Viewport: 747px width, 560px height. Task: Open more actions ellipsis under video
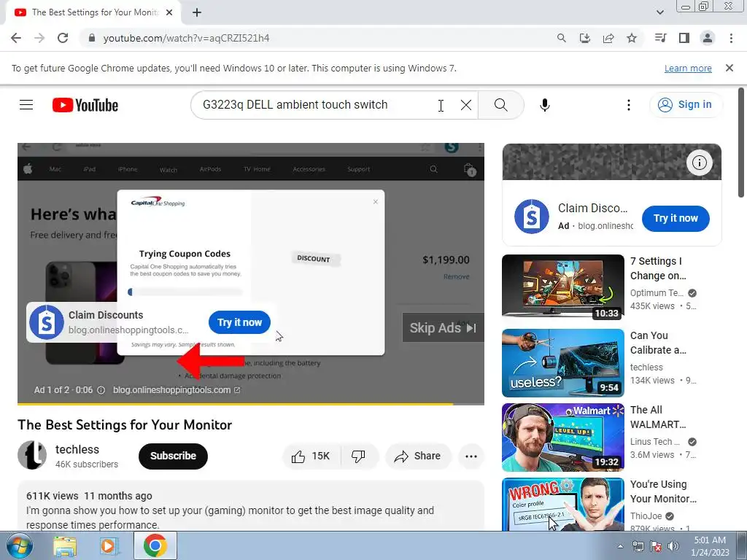pos(471,456)
